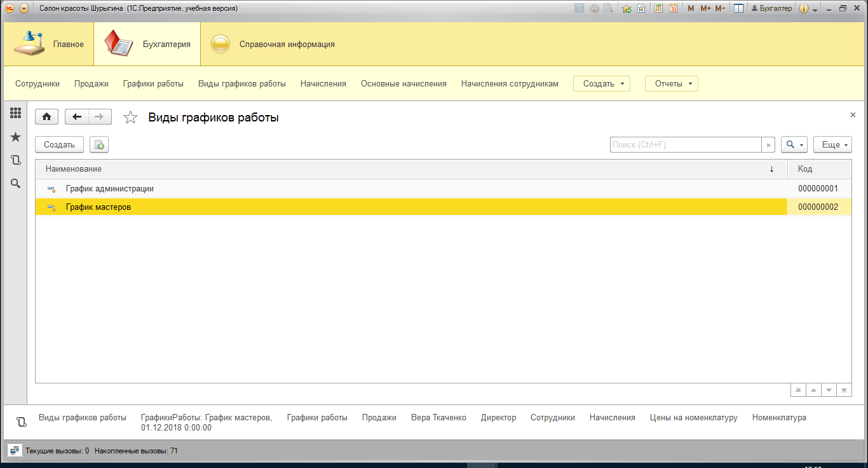Switch to ГрафикиРаботы: График мастеров tab
The height and width of the screenshot is (468, 868).
(x=207, y=423)
